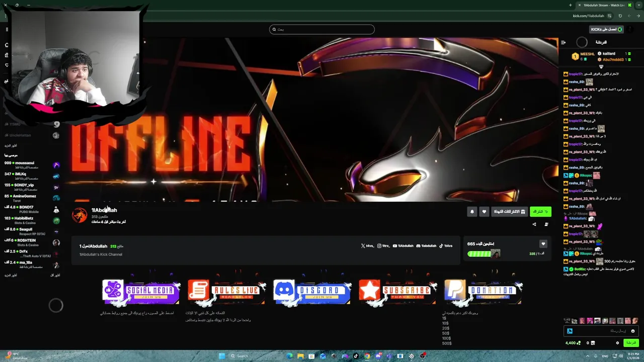This screenshot has width=644, height=362.
Task: Click the Kick search box
Action: pos(322,29)
